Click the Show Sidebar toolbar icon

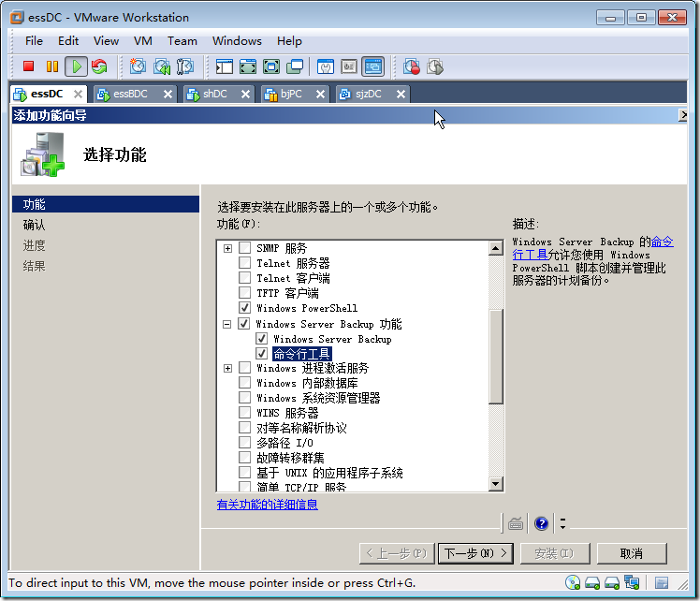click(224, 66)
